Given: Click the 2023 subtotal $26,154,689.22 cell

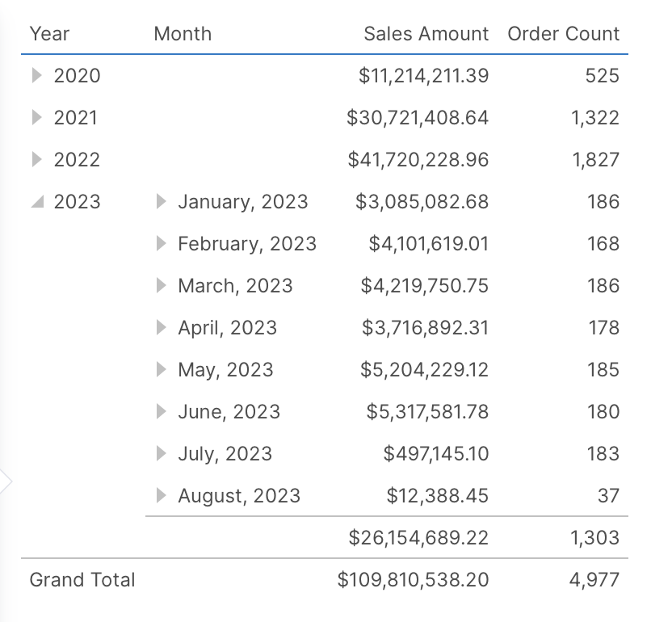Looking at the screenshot, I should click(418, 538).
